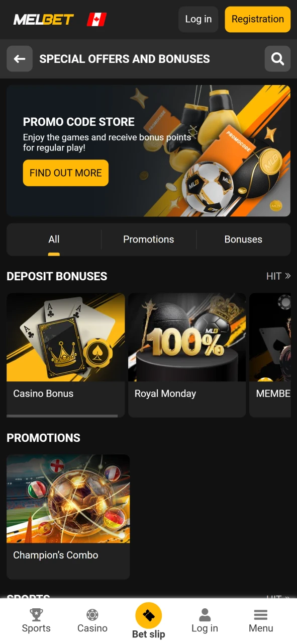Open the Casino Bonus card
This screenshot has height=644, width=297.
pyautogui.click(x=66, y=355)
